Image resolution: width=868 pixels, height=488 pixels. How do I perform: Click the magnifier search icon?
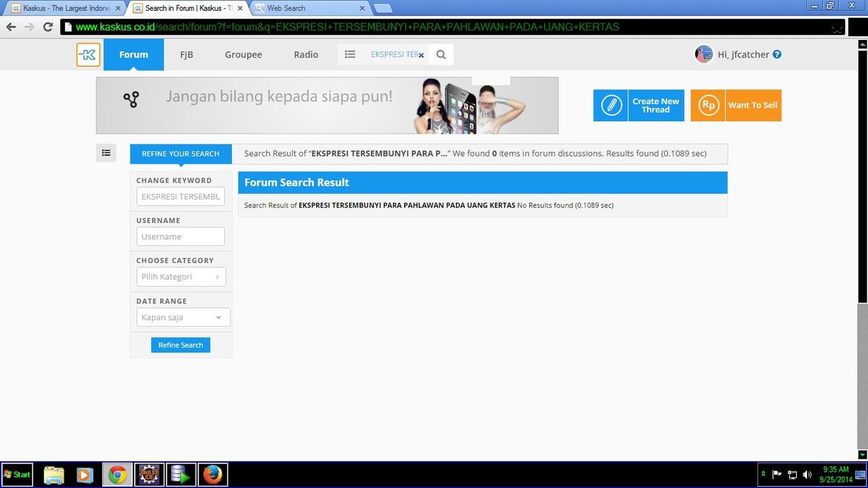pyautogui.click(x=441, y=54)
